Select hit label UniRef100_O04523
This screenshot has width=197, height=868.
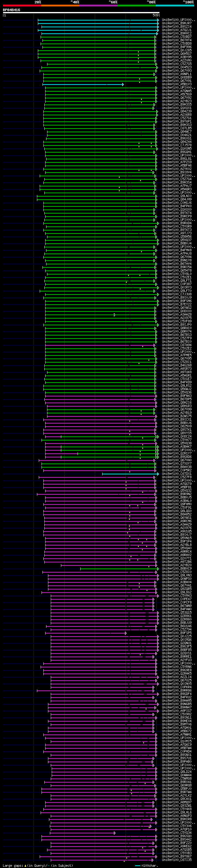point(177,67)
